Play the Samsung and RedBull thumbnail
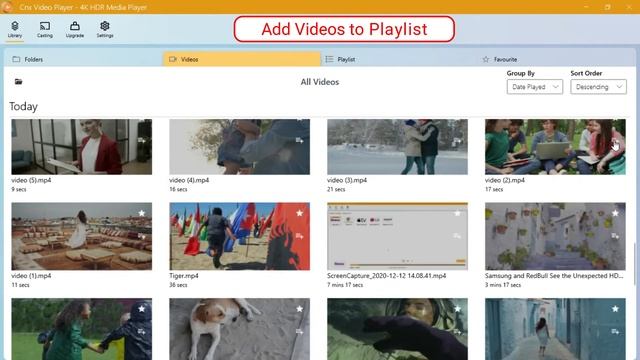The width and height of the screenshot is (640, 360). click(x=555, y=236)
